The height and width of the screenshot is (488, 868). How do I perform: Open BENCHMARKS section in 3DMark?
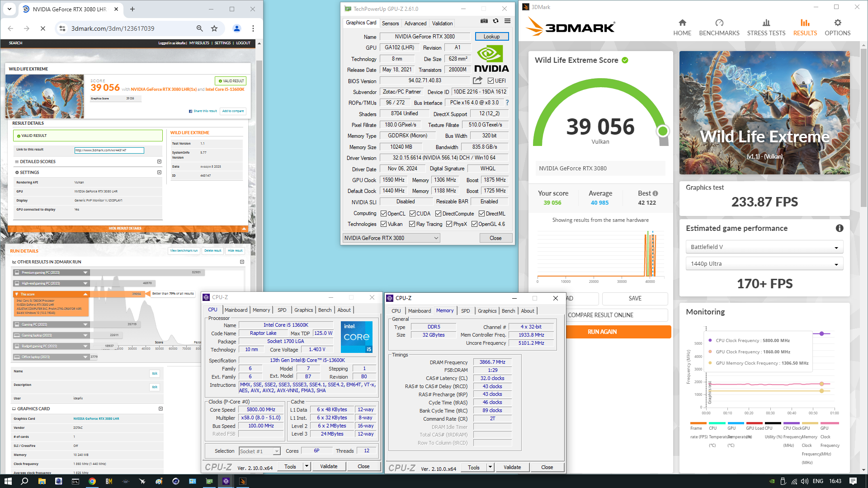point(719,27)
